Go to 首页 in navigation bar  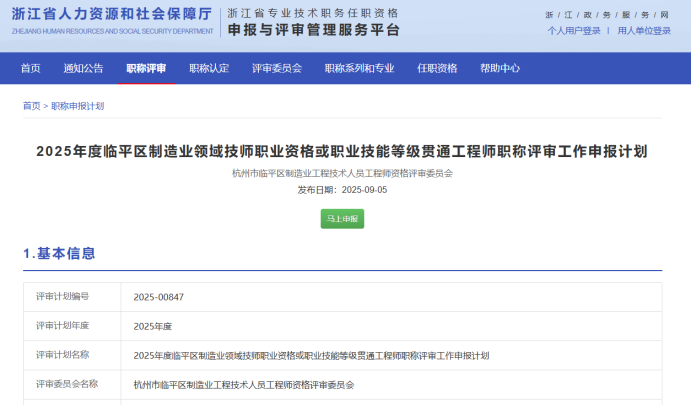(x=31, y=68)
